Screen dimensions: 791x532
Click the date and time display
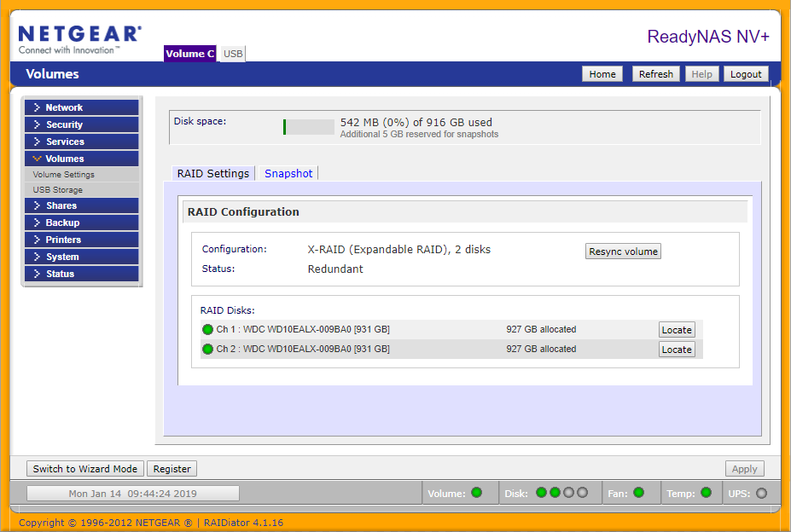[132, 494]
